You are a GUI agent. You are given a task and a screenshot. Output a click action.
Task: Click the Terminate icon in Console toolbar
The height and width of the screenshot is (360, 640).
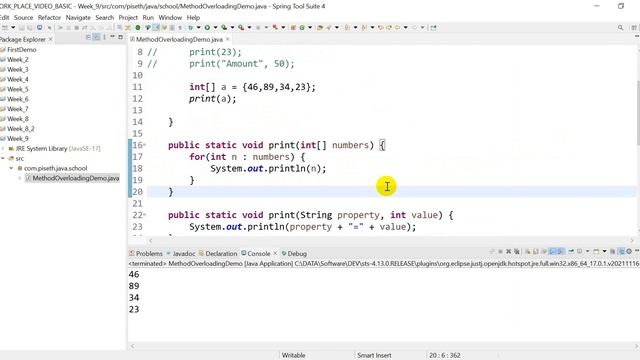pyautogui.click(x=500, y=251)
